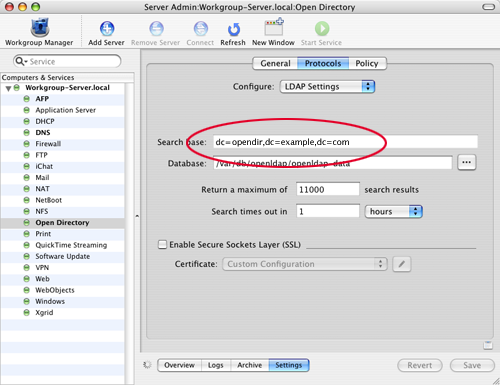Click the sidebar splitter collapse handle

click(137, 216)
